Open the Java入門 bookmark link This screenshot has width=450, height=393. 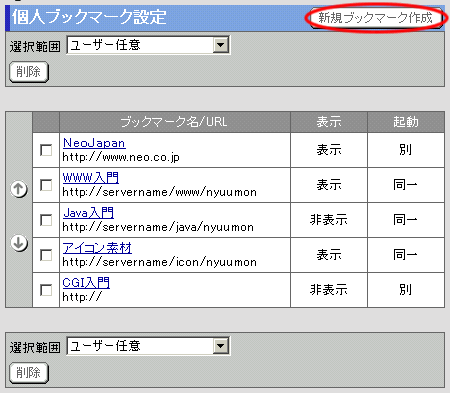tap(88, 212)
